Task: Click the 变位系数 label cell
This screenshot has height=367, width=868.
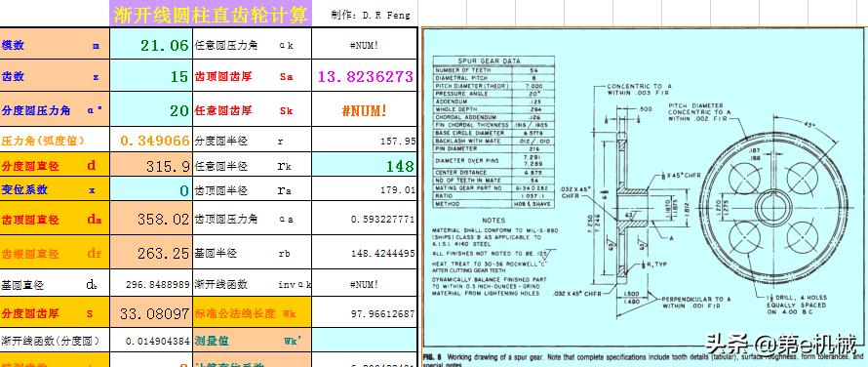Action: tap(55, 189)
